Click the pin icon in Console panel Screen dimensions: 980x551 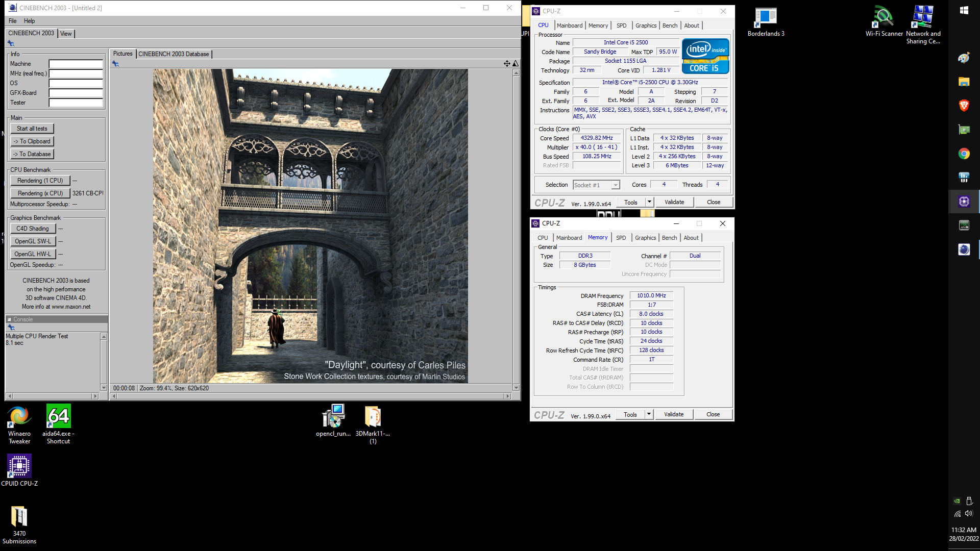click(11, 328)
